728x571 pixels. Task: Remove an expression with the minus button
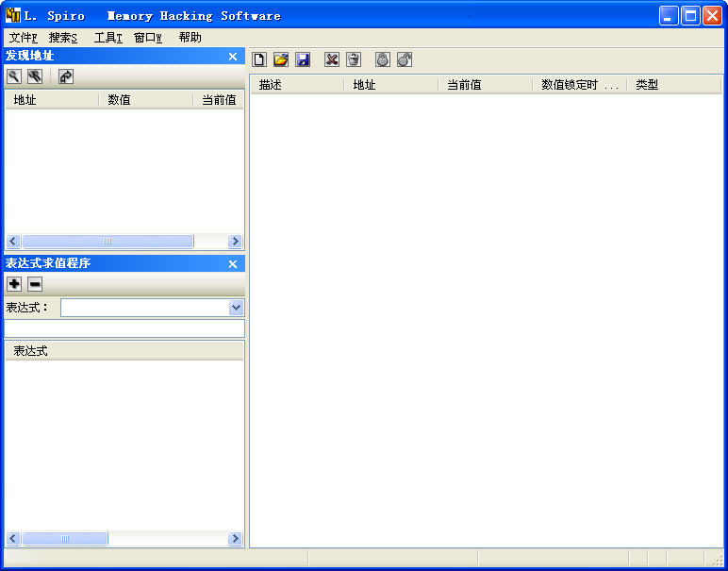(x=35, y=284)
